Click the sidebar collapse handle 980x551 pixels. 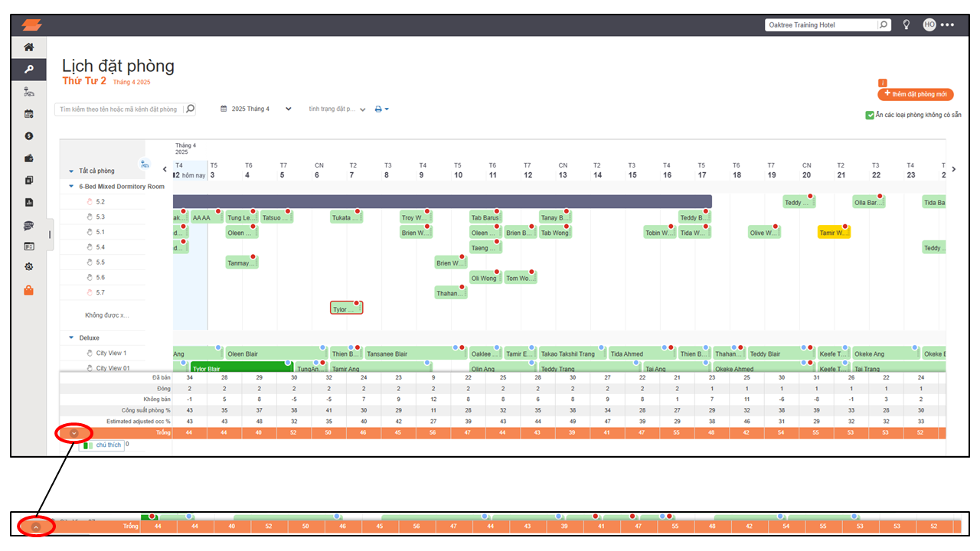tap(51, 234)
